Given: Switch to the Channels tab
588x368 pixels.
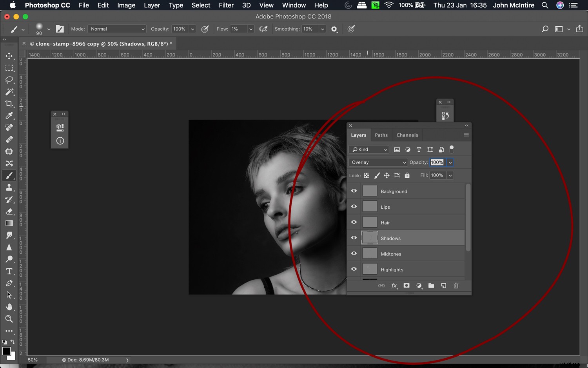Looking at the screenshot, I should pyautogui.click(x=407, y=135).
